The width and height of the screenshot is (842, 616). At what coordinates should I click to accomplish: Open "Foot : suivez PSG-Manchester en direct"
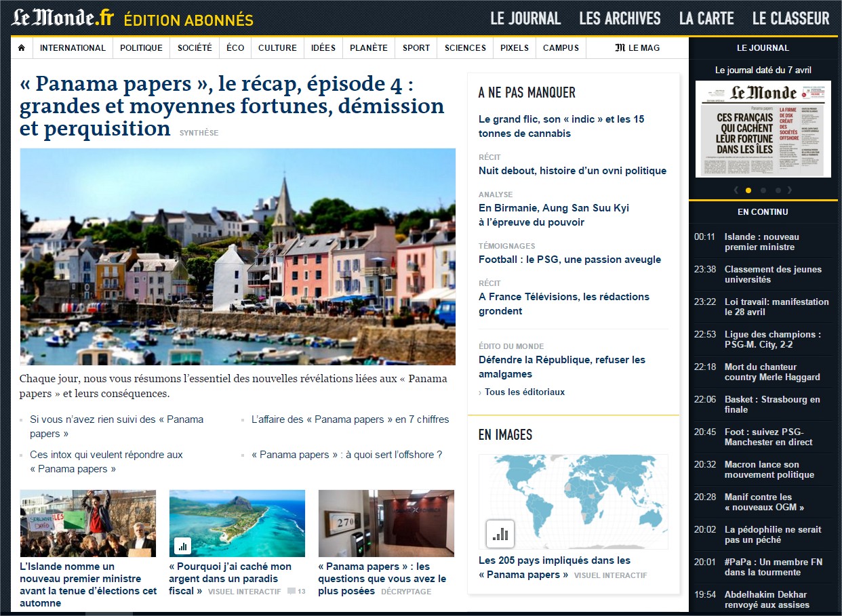(769, 437)
